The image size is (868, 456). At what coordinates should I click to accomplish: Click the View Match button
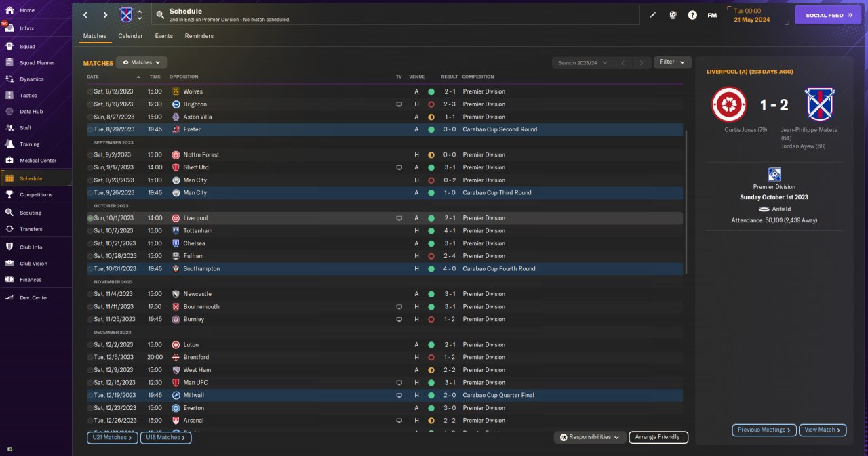pos(823,430)
